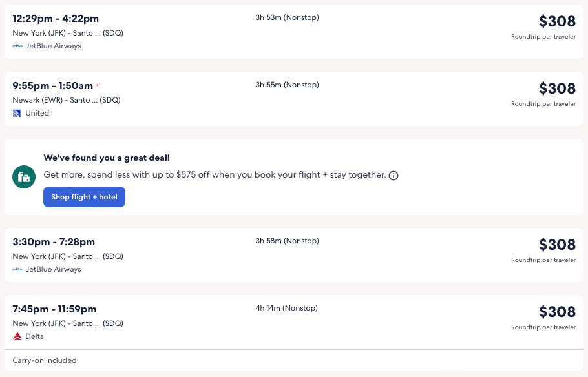Click the $308 price on the United flight
The image size is (588, 377).
pos(557,88)
